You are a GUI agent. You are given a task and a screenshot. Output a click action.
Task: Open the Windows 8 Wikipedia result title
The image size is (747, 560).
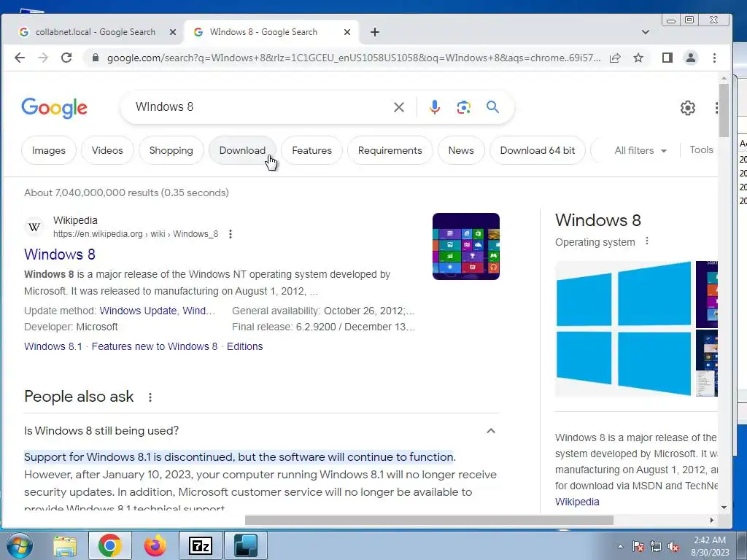60,254
